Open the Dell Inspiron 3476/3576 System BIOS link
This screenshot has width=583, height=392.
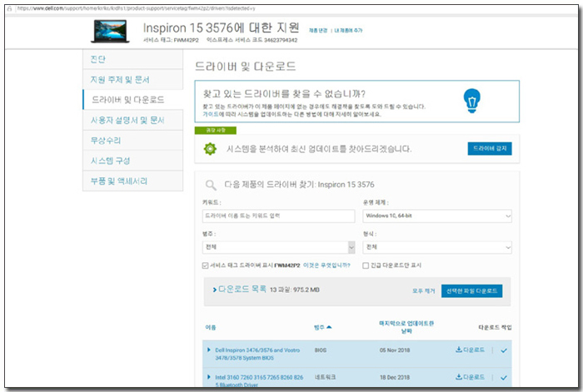coord(257,354)
